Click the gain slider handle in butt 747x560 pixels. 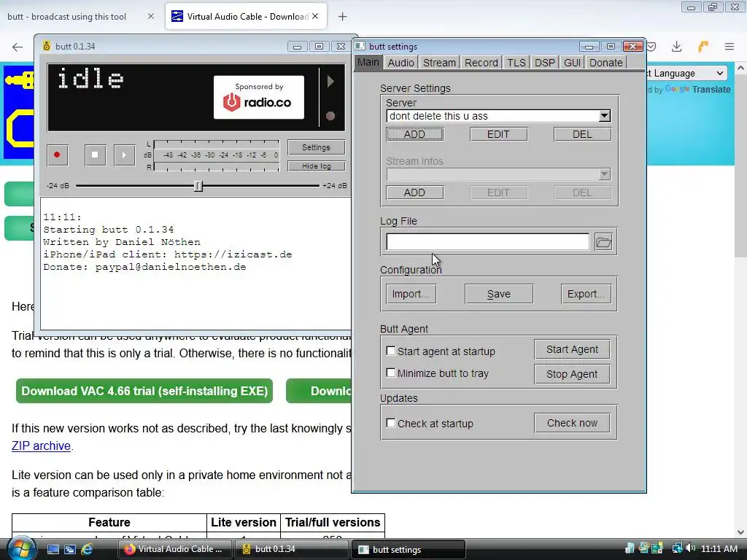[x=198, y=186]
